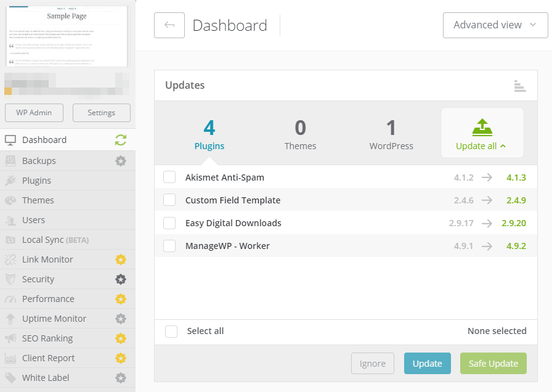552x392 pixels.
Task: Click the SEO Ranking gear icon
Action: [x=121, y=338]
